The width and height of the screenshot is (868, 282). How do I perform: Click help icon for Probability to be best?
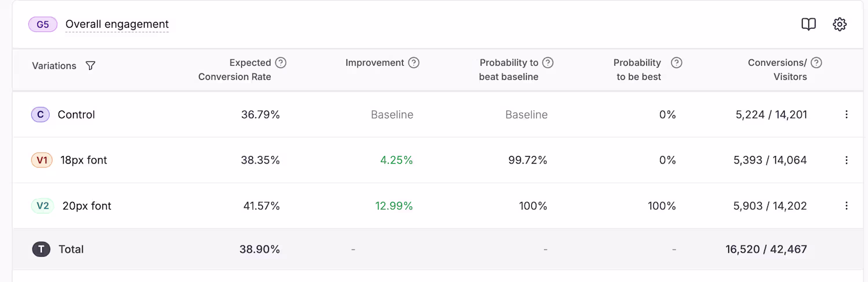point(676,62)
